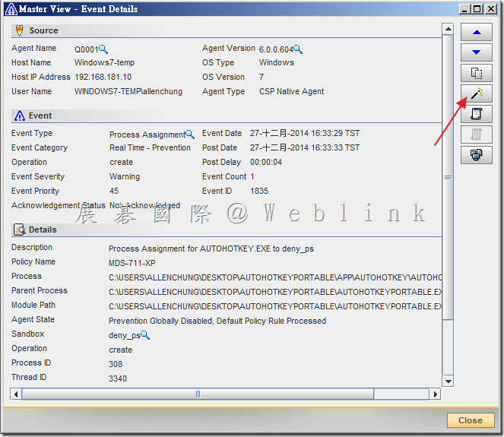Click the Source section shield icon
This screenshot has height=437, width=504.
pos(20,30)
